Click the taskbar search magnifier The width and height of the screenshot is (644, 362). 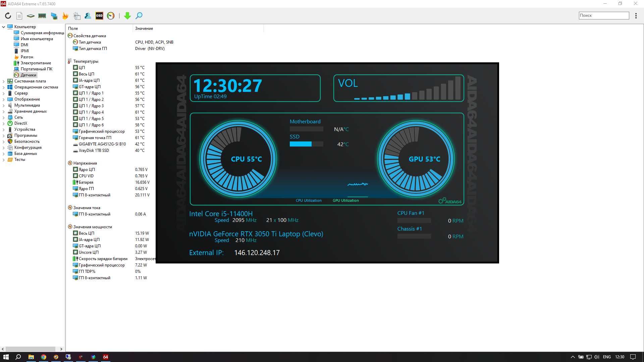click(18, 357)
